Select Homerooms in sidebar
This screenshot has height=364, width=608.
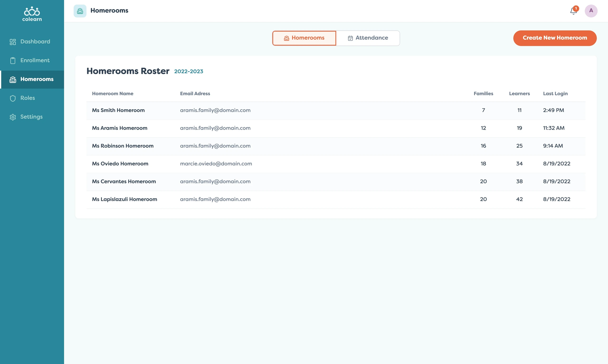tap(32, 79)
